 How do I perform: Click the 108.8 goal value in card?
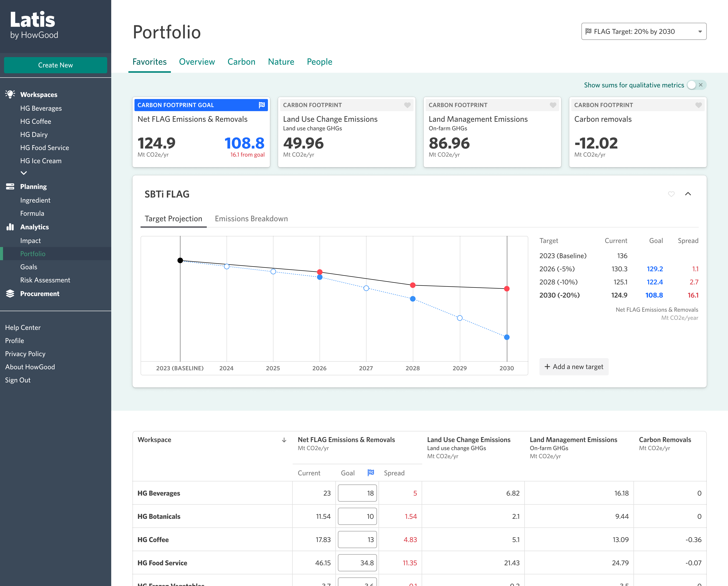tap(244, 143)
